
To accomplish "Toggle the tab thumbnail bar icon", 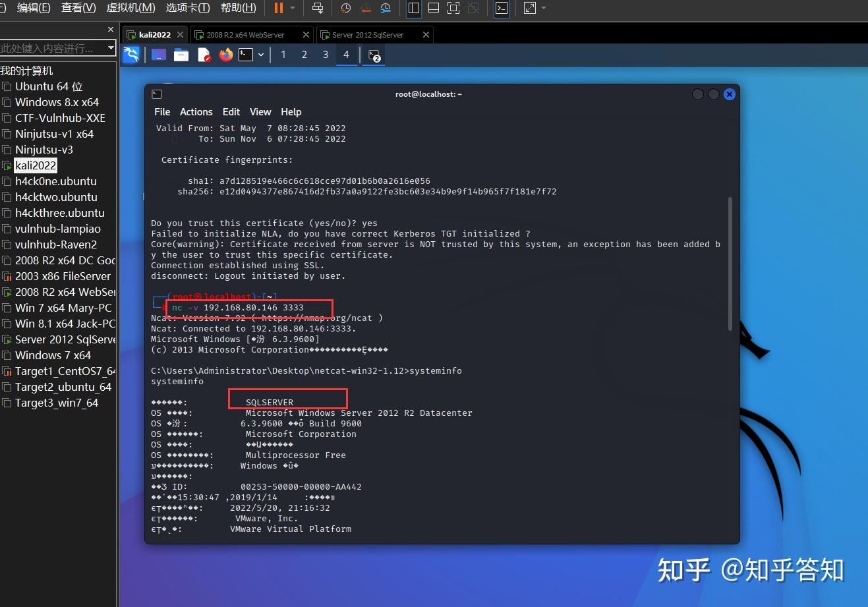I will coord(433,9).
